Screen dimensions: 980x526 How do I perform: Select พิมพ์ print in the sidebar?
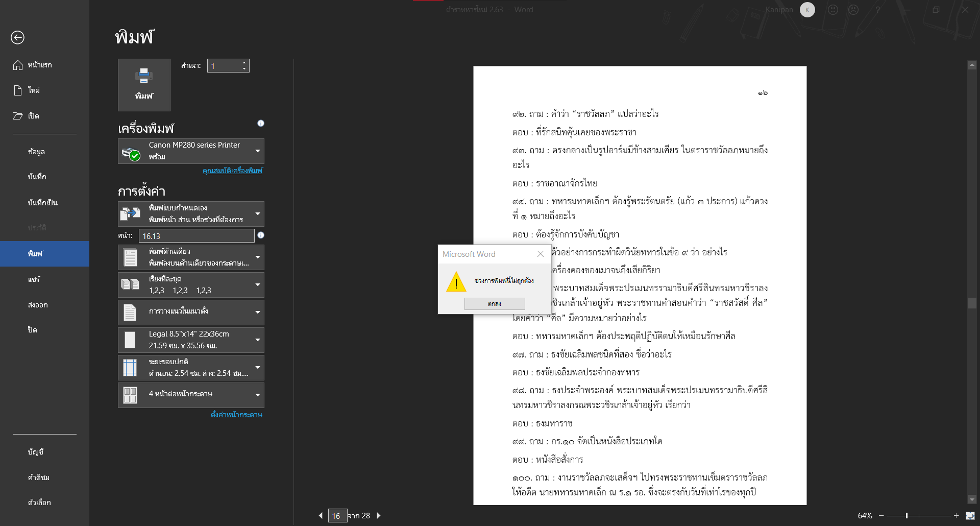tap(44, 254)
